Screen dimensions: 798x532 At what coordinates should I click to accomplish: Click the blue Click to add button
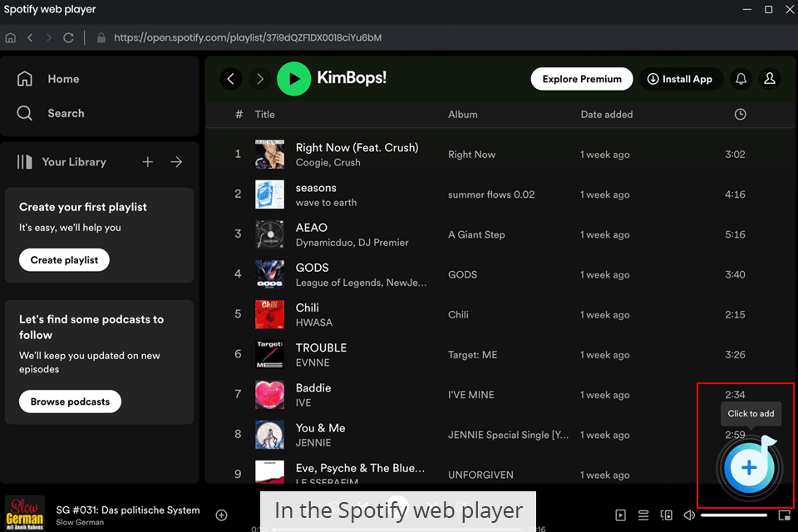click(749, 468)
